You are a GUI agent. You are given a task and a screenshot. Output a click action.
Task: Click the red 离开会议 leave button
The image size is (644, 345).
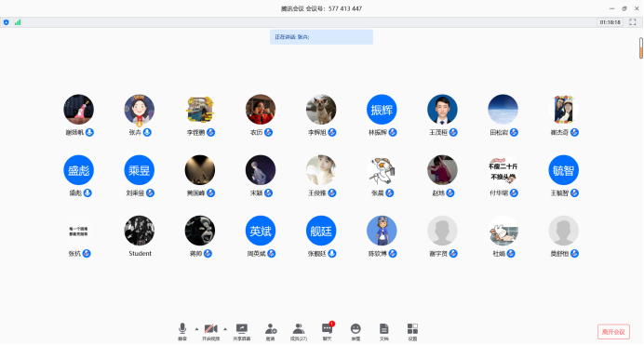point(613,332)
